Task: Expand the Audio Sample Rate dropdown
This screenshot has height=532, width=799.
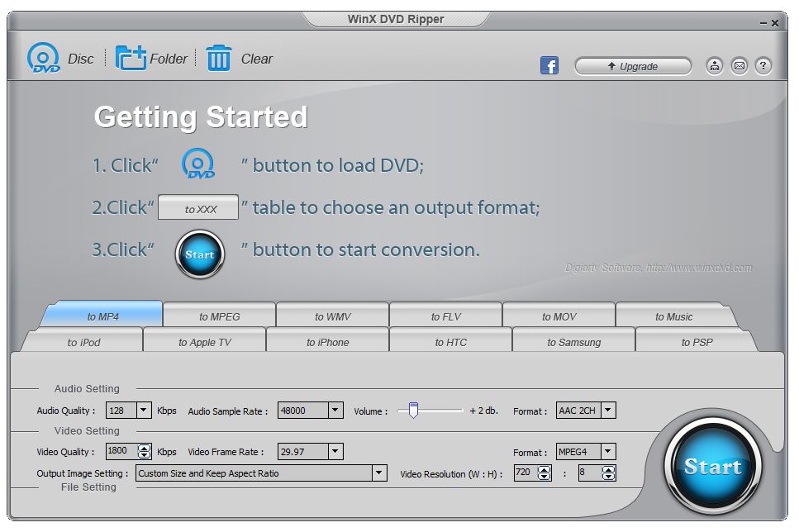Action: 336,410
